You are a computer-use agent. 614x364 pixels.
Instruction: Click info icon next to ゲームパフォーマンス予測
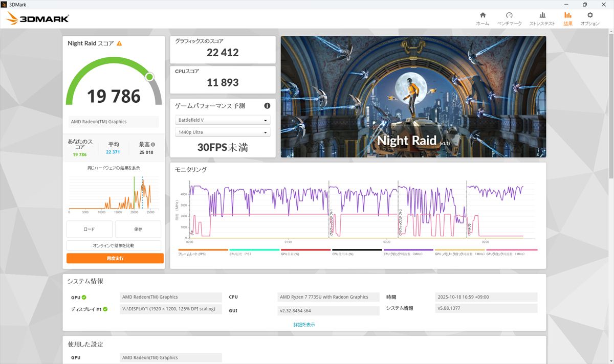267,106
